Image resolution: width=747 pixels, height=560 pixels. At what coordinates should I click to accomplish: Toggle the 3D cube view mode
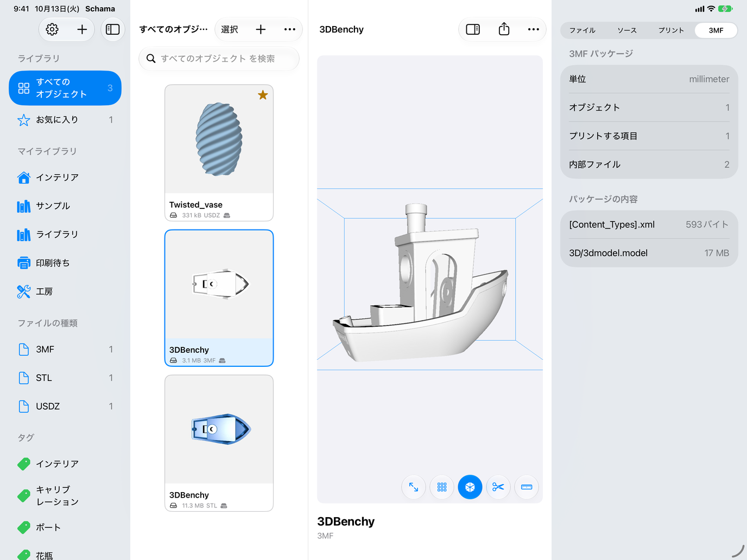point(470,487)
